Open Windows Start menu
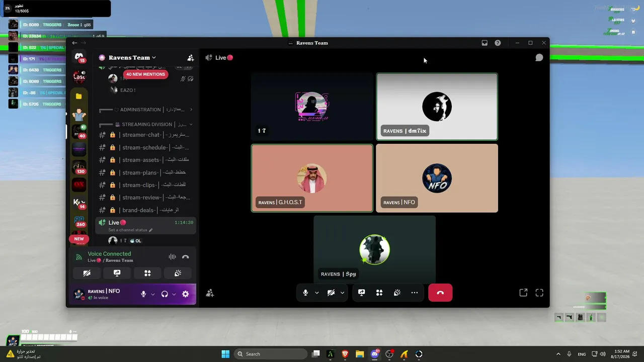The image size is (644, 362). click(225, 354)
